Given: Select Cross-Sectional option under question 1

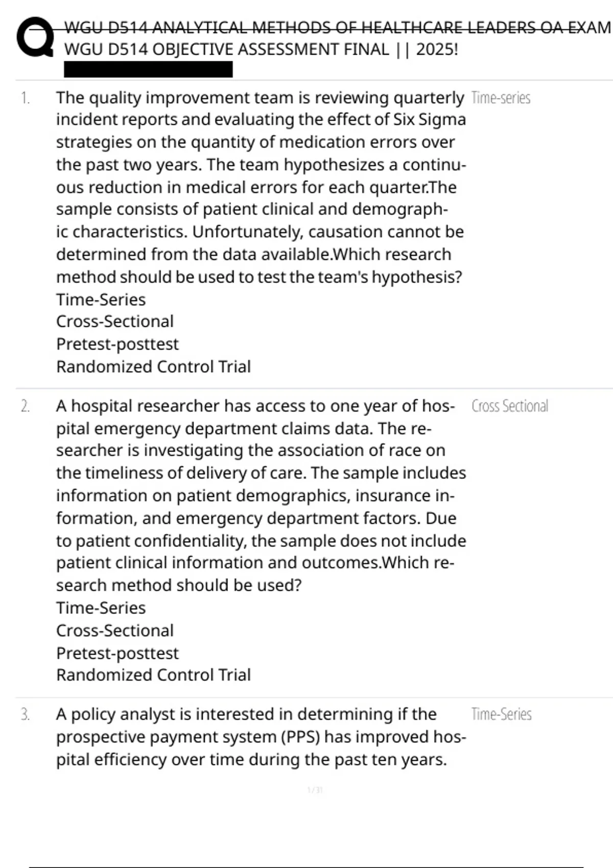Looking at the screenshot, I should point(115,322).
